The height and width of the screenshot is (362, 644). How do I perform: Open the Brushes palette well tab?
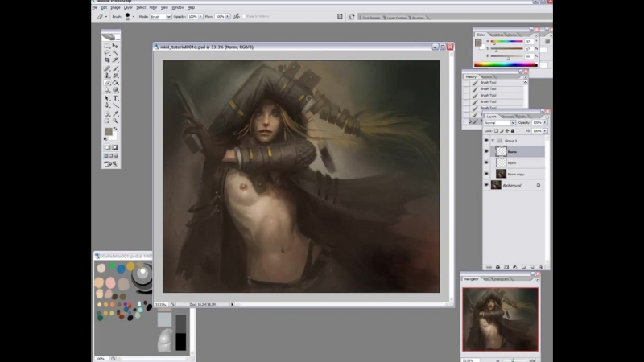point(418,18)
